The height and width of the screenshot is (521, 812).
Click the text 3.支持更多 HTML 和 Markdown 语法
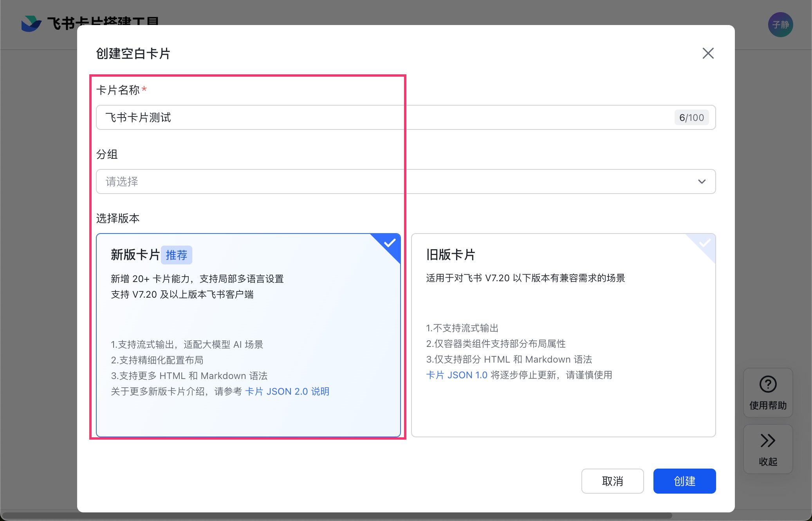(189, 376)
